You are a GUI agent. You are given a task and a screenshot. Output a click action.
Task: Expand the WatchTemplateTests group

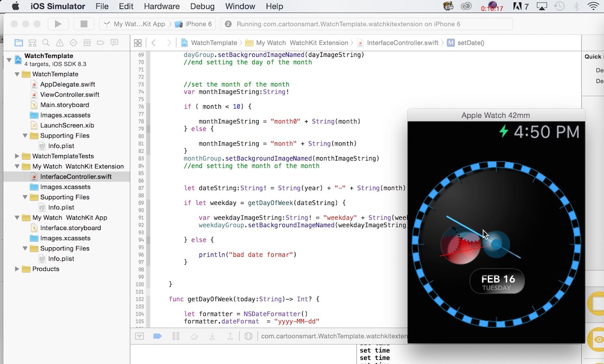[x=18, y=156]
